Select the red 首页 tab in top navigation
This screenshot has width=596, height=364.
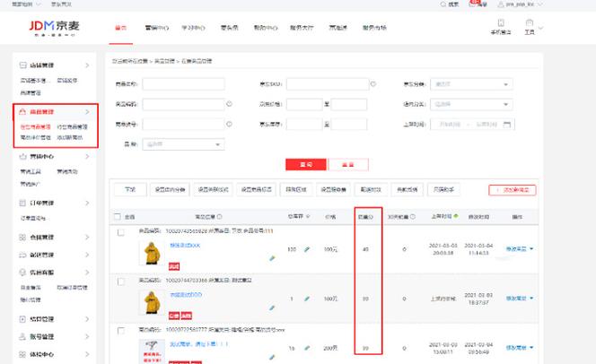tap(121, 28)
